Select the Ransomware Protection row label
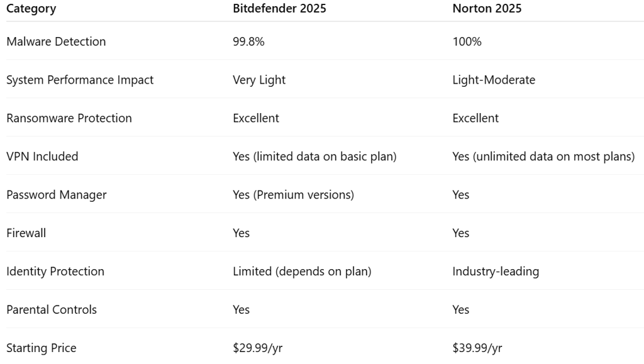 coord(69,118)
